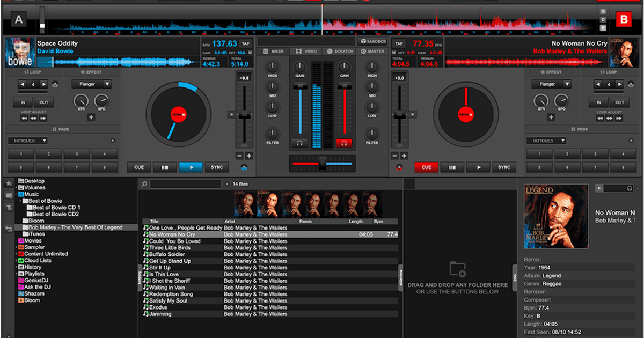This screenshot has width=644, height=338.
Task: Open the HOTCUES pads dropdown
Action: [x=27, y=140]
